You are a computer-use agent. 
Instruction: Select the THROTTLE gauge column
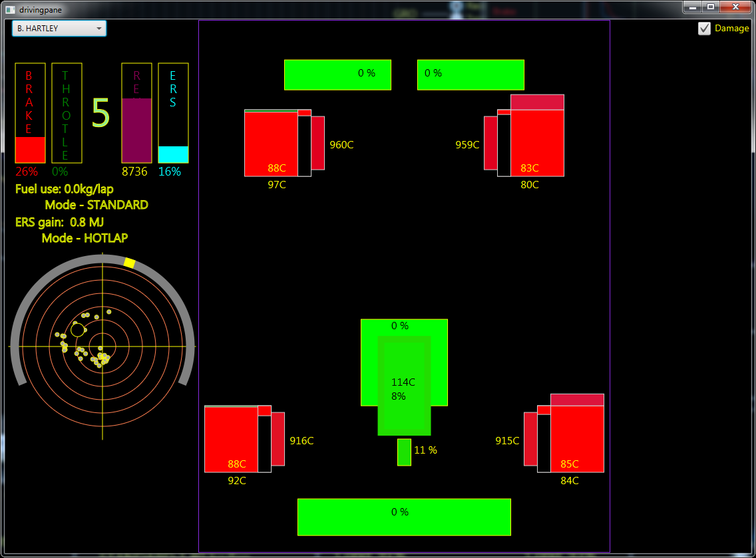coord(66,113)
